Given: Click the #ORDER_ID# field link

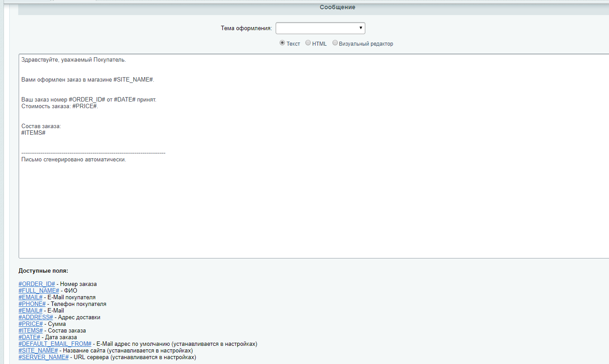Looking at the screenshot, I should click(x=36, y=284).
